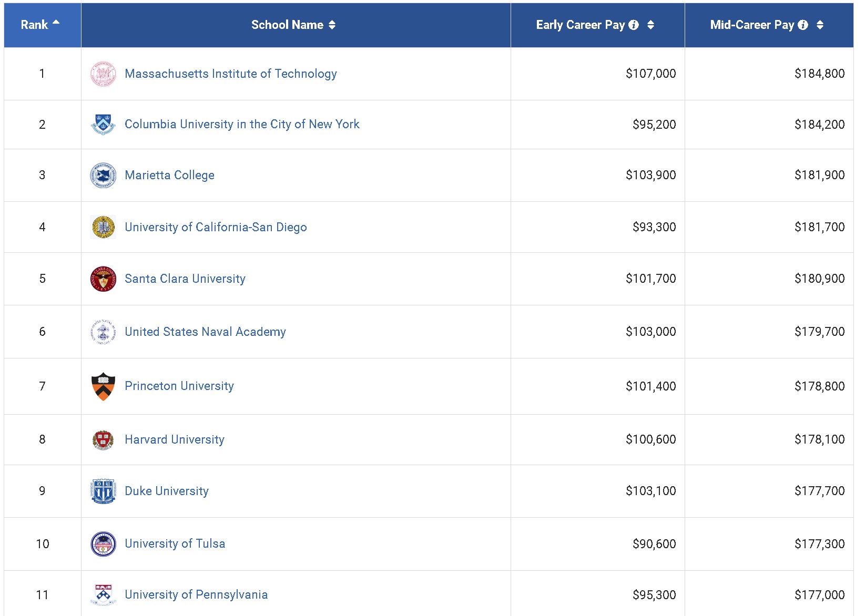This screenshot has width=865, height=616.
Task: Click the Early Career Pay info icon
Action: pyautogui.click(x=634, y=25)
